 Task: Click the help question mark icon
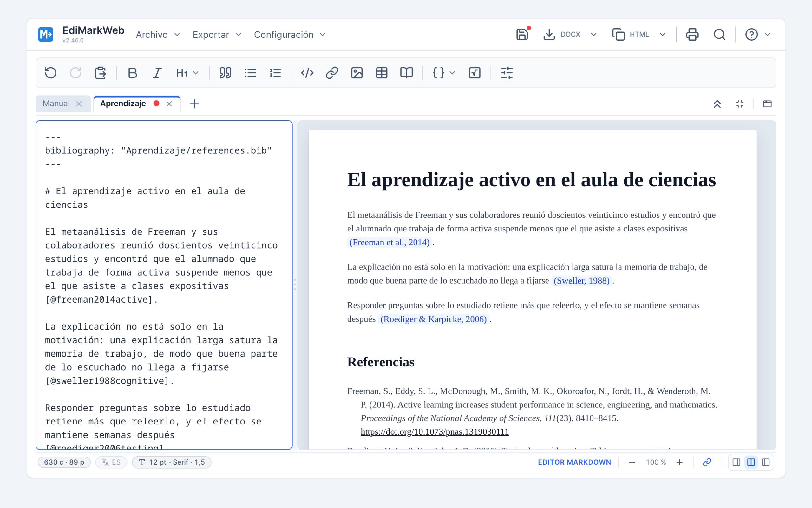coord(752,34)
